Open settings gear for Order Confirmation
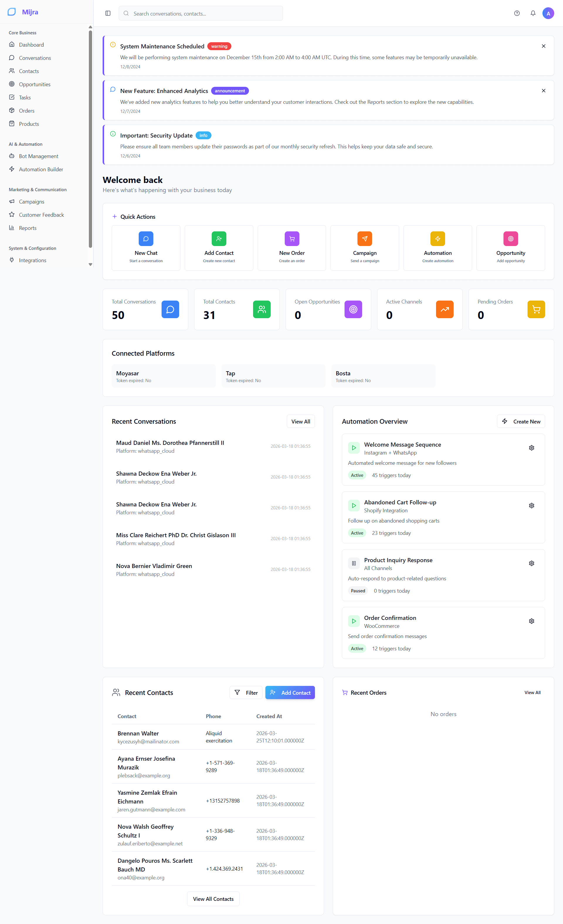The image size is (563, 924). tap(531, 621)
